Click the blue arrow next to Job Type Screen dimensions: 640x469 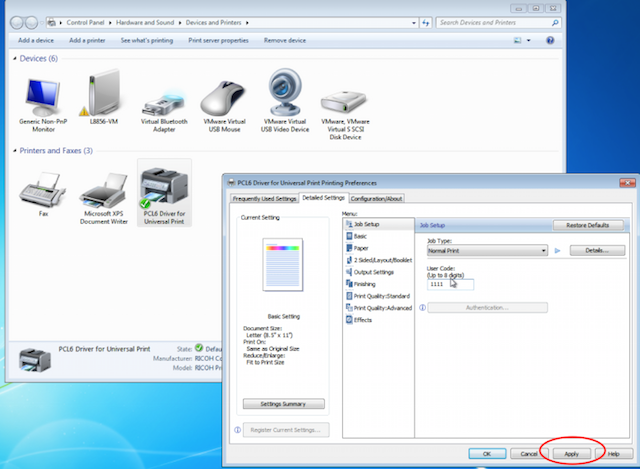[558, 251]
